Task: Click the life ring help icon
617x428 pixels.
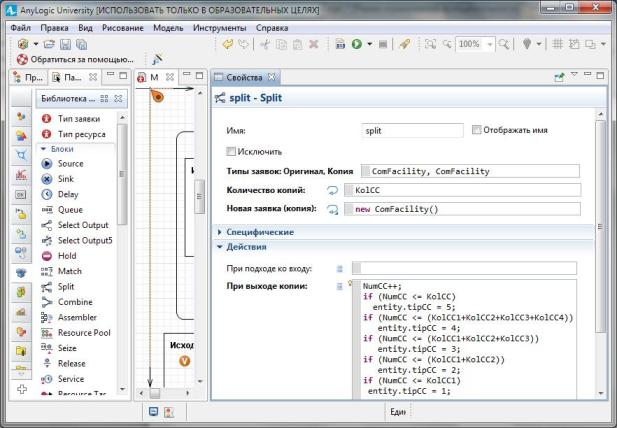Action: pyautogui.click(x=22, y=59)
